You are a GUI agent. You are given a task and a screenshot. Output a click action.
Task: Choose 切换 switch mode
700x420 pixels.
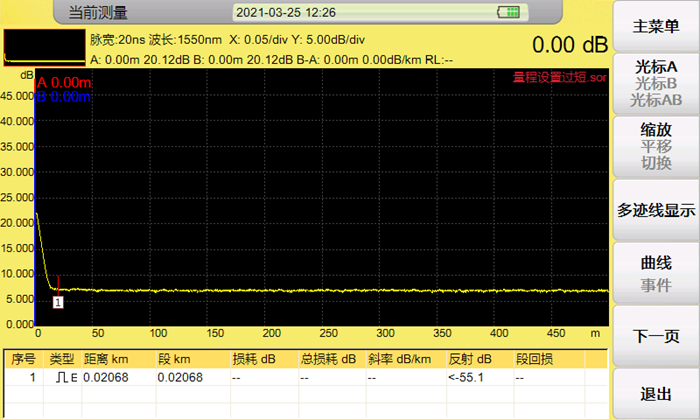[x=656, y=163]
